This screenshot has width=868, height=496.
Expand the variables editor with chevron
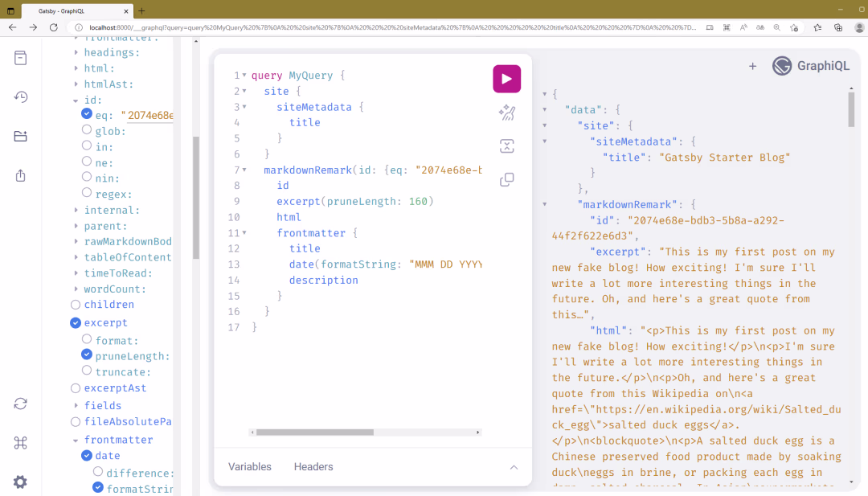tap(514, 467)
